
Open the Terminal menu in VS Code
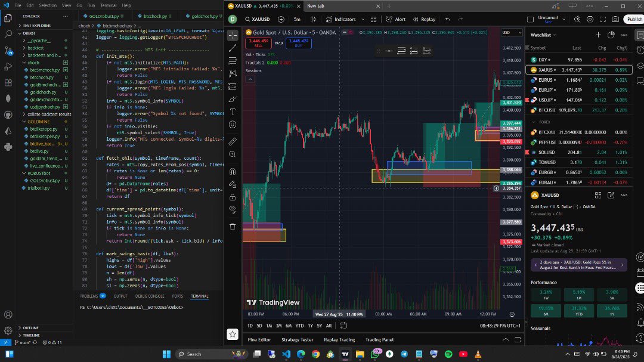tap(108, 5)
